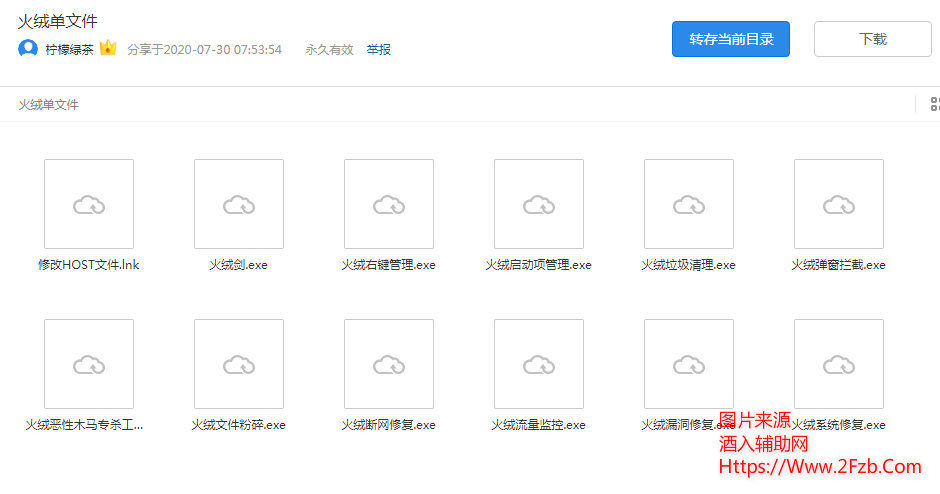The image size is (940, 494).
Task: Select the 火绒系统修复.exe file thumbnail
Action: (x=839, y=364)
